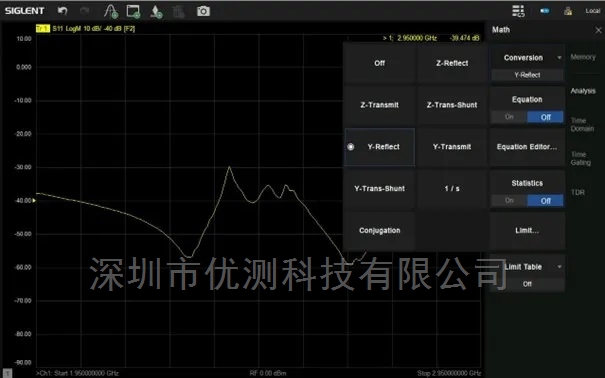Turn Statistics On

coord(509,201)
